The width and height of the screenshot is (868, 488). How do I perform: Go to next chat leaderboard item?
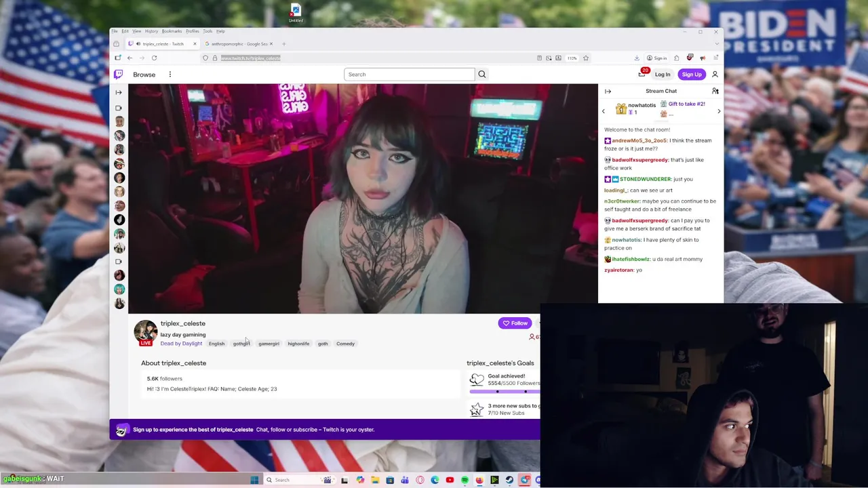point(719,111)
